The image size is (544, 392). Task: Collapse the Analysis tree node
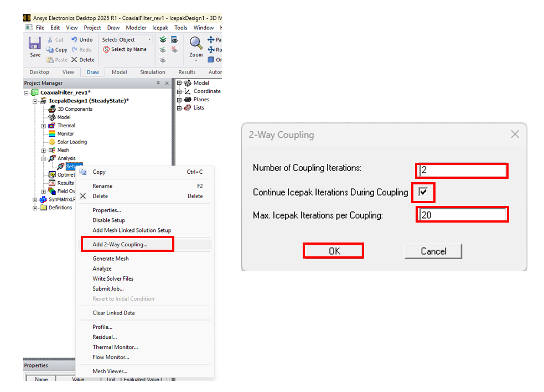pyautogui.click(x=44, y=159)
